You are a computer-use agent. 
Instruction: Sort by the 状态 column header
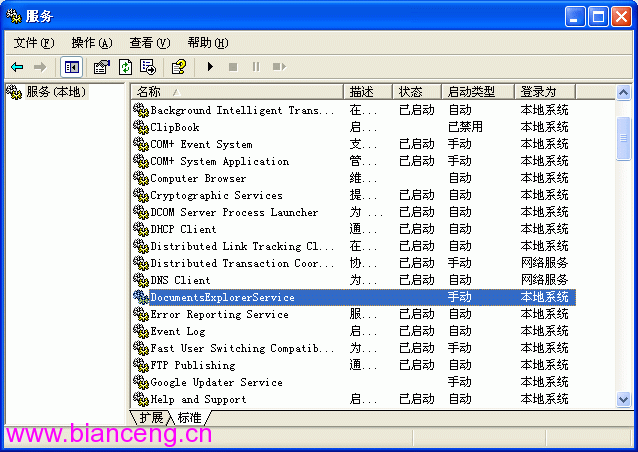tap(417, 92)
